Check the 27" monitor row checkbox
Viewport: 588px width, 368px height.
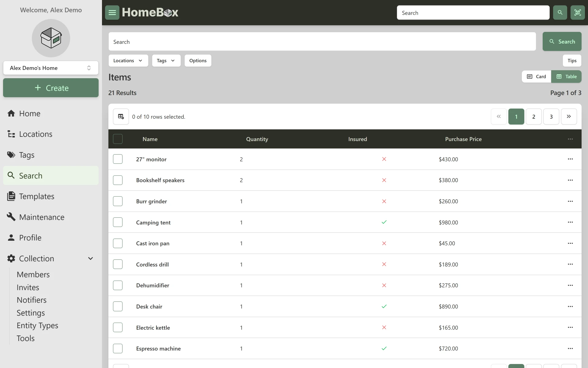[x=118, y=159]
